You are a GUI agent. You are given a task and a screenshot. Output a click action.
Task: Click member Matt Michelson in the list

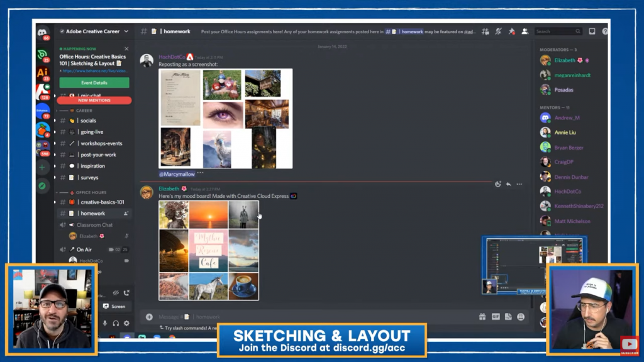[571, 221]
